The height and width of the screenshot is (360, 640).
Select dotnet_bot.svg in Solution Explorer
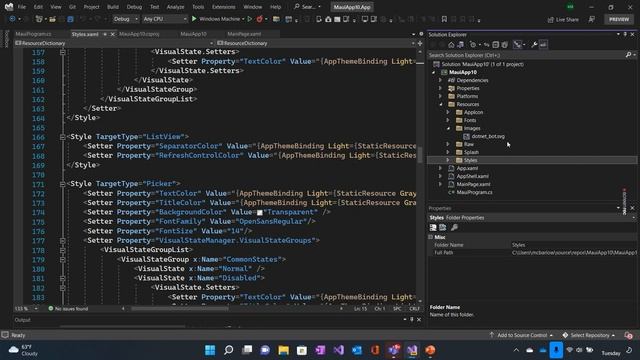(488, 136)
